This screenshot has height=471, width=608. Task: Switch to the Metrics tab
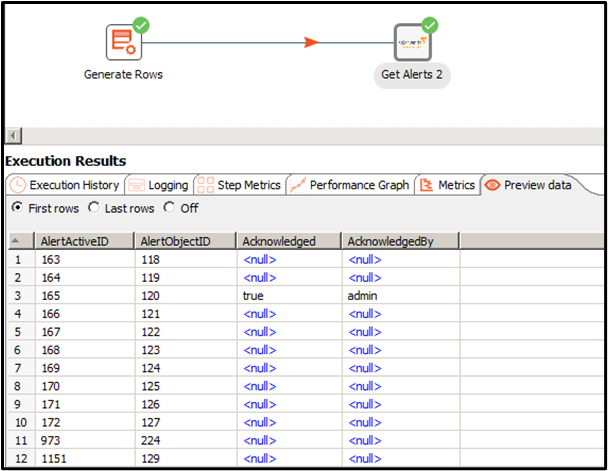446,185
